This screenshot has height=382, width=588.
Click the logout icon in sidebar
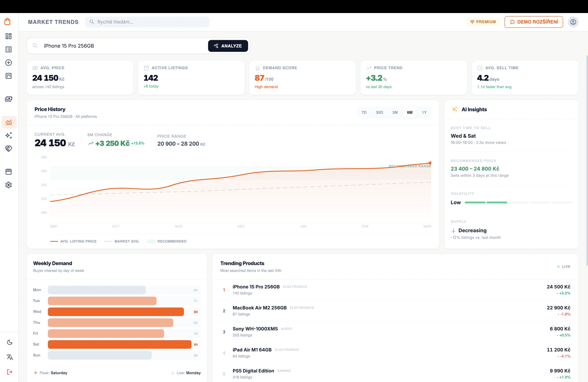click(x=10, y=372)
